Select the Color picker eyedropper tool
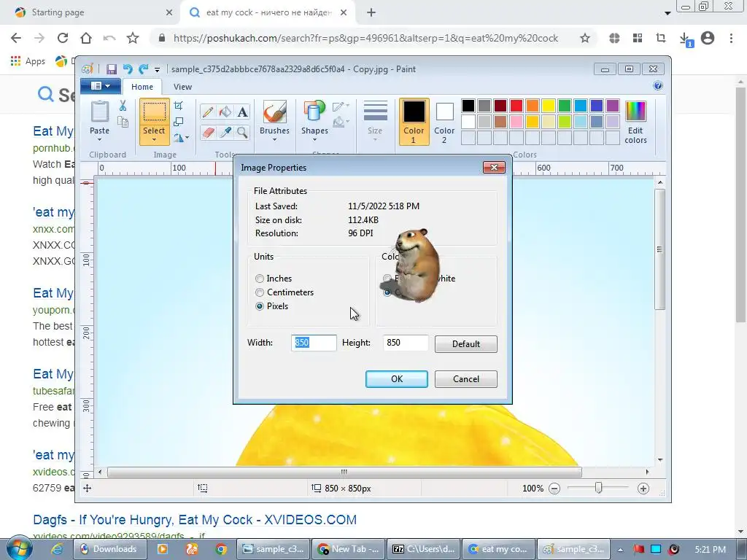 pos(225,132)
